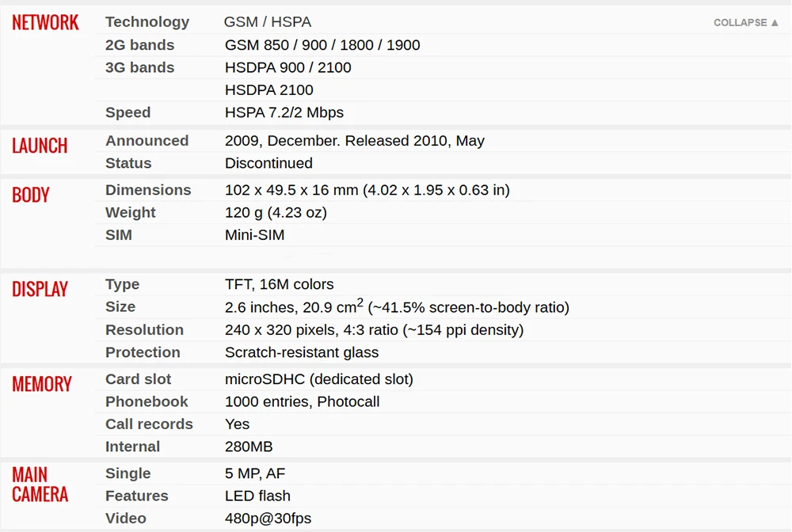The width and height of the screenshot is (792, 532).
Task: Open the Announced label link
Action: tap(147, 141)
